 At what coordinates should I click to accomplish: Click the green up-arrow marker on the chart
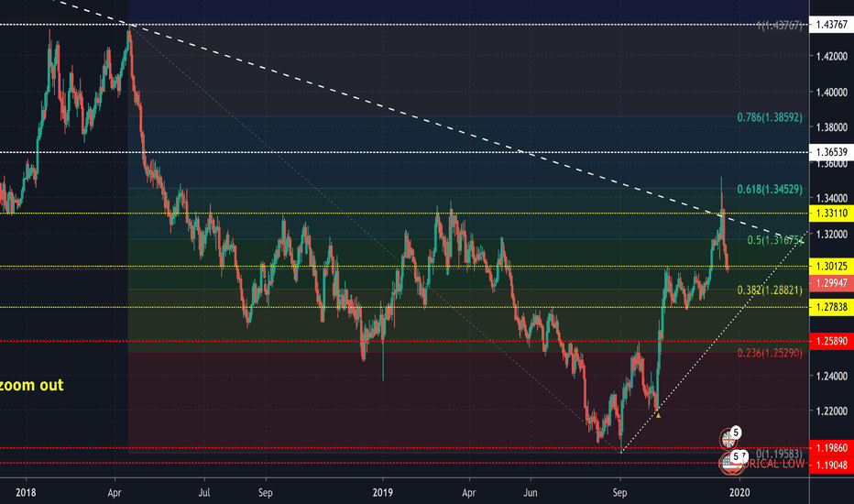[658, 415]
